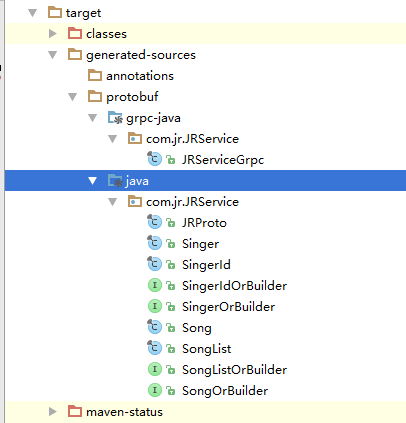
Task: Click the red classes folder icon
Action: click(x=75, y=33)
